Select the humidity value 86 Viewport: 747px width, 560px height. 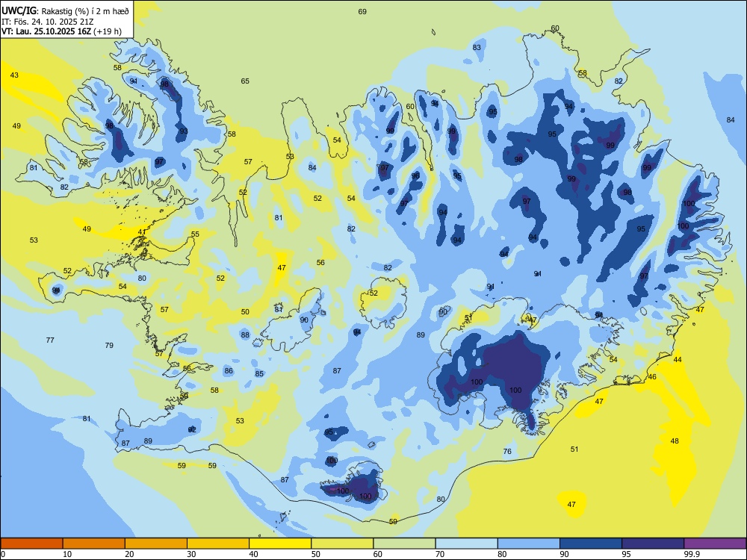229,370
